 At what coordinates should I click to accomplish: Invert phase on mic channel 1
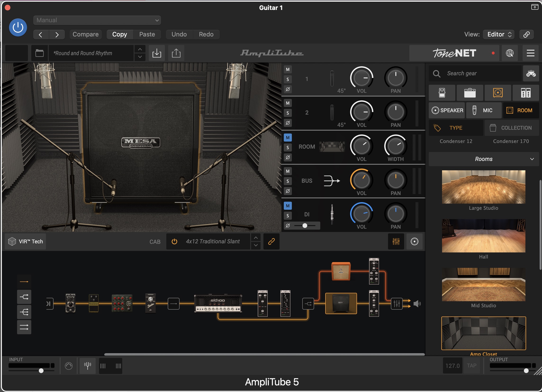click(288, 89)
